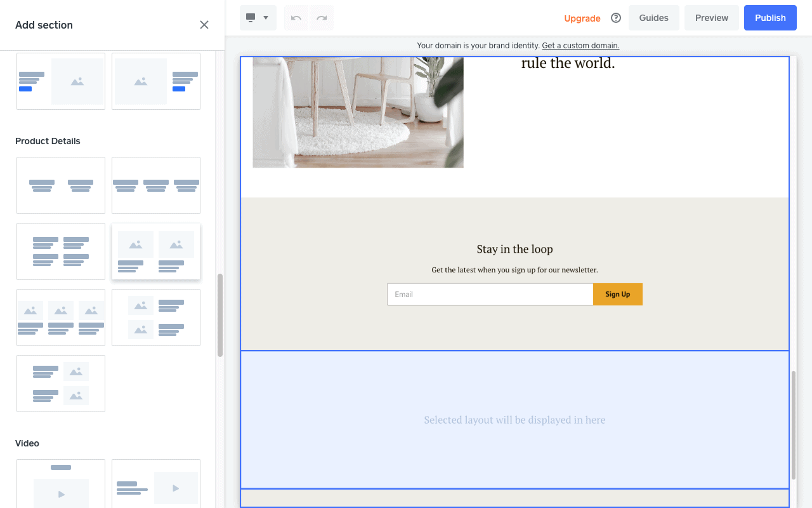Choose three-column text Product Details layout
812x508 pixels.
pos(156,185)
